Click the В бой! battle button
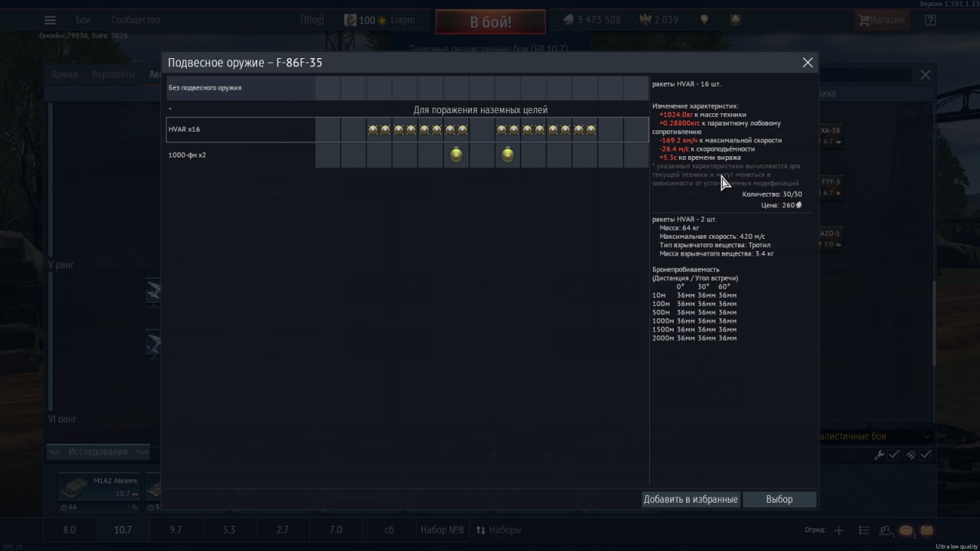 tap(491, 22)
